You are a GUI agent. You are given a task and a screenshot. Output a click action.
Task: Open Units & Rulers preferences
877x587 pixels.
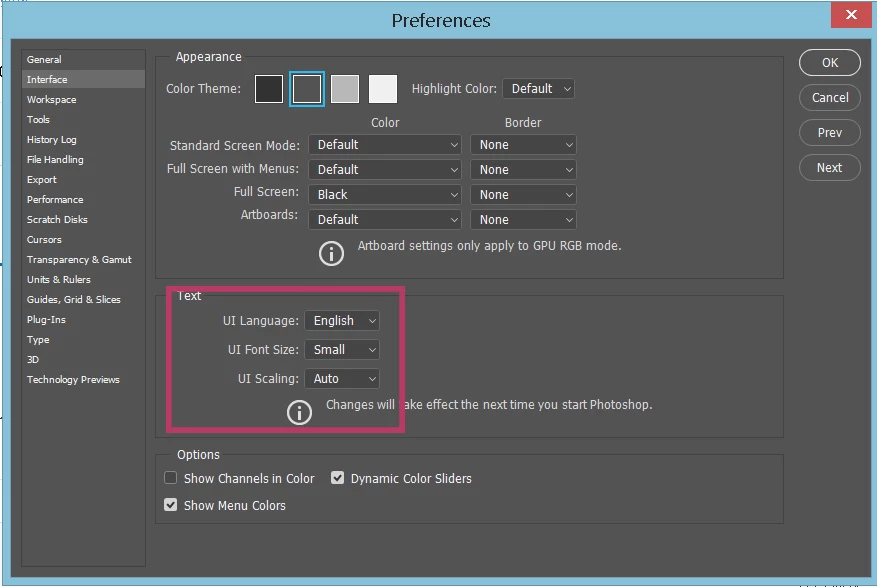point(83,280)
